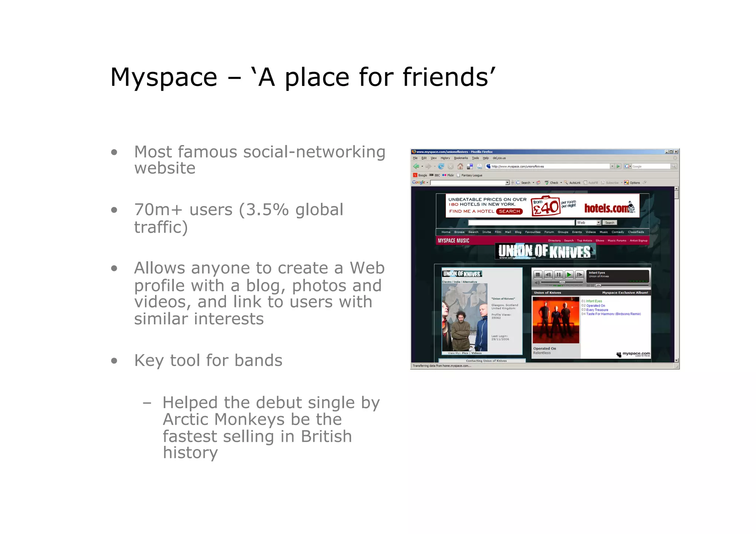This screenshot has height=534, width=756.
Task: Open the Google Search button dropdown arrow
Action: pyautogui.click(x=533, y=183)
